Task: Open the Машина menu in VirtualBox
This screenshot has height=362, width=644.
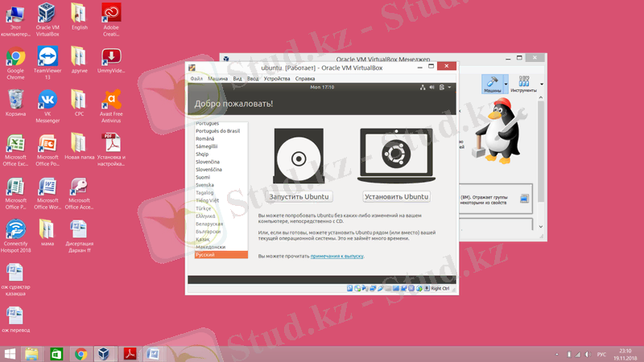Action: (x=217, y=79)
